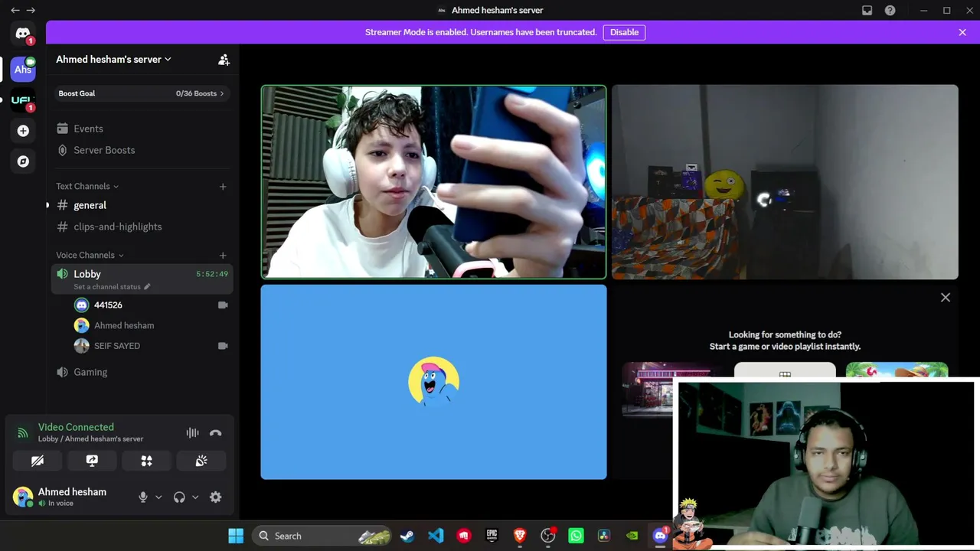Open User Settings gear icon
The image size is (980, 551).
coord(216,497)
